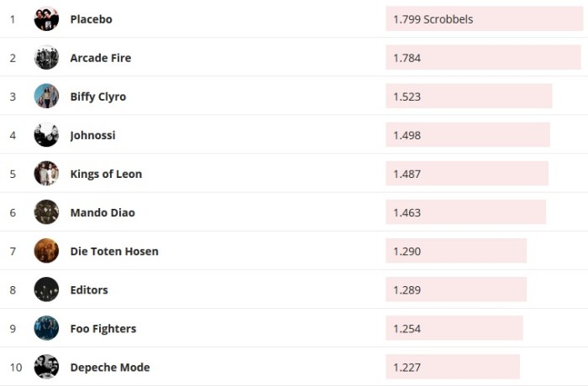Select the Editors artist thumbnail
The height and width of the screenshot is (386, 588).
pyautogui.click(x=46, y=289)
